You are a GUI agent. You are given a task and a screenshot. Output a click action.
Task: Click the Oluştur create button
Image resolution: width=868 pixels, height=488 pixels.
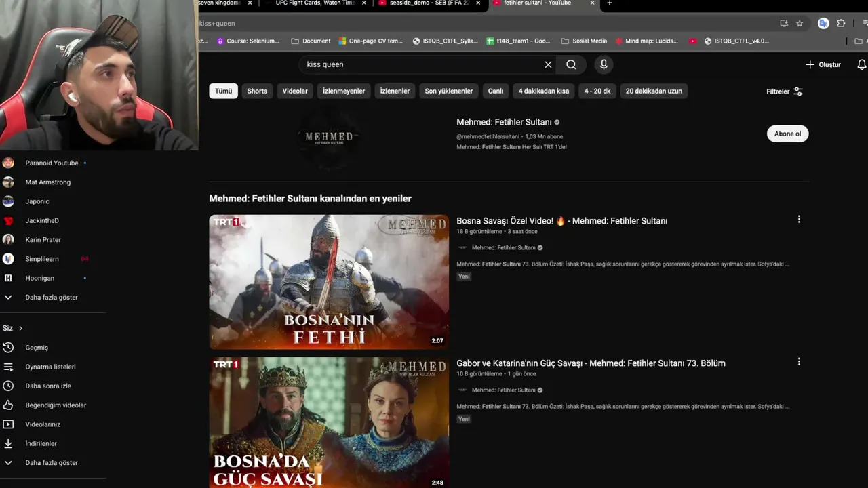point(823,64)
